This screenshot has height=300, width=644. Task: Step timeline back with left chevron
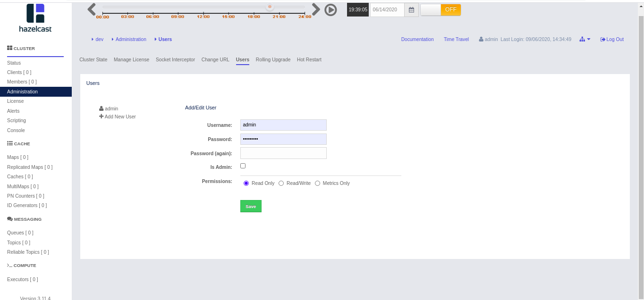click(92, 9)
